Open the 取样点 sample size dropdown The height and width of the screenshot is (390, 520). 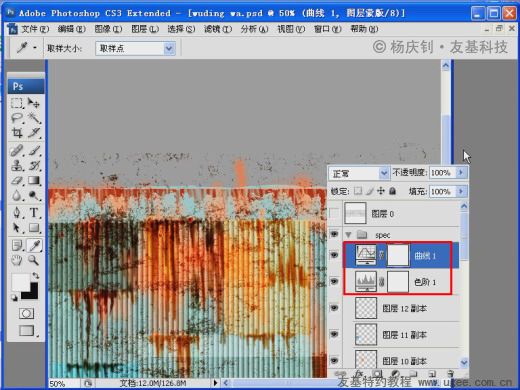(135, 49)
